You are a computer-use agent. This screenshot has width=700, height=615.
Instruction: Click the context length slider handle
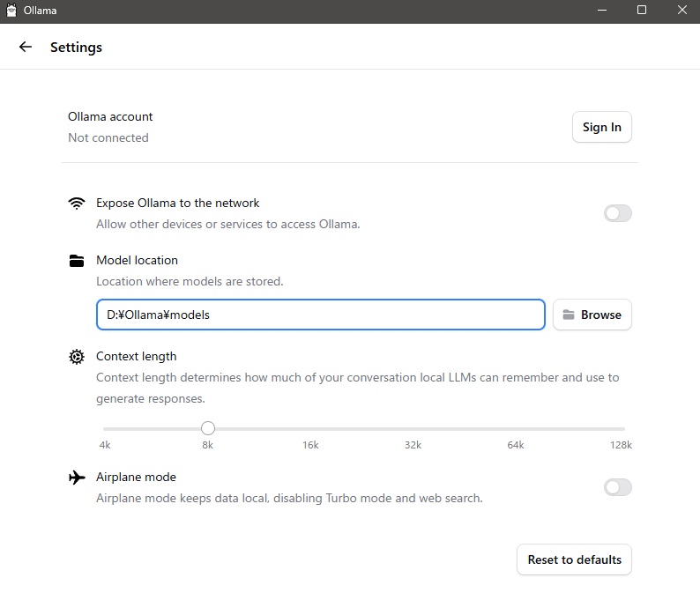click(x=207, y=428)
